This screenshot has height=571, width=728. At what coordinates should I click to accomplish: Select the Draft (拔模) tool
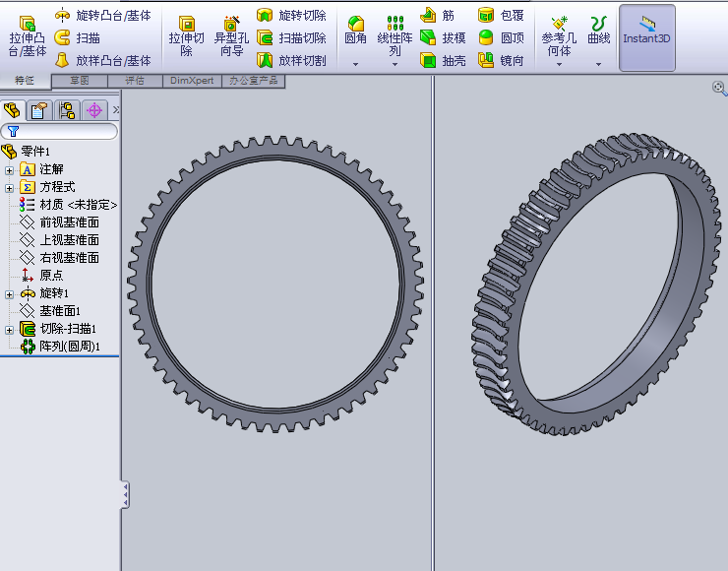point(443,37)
